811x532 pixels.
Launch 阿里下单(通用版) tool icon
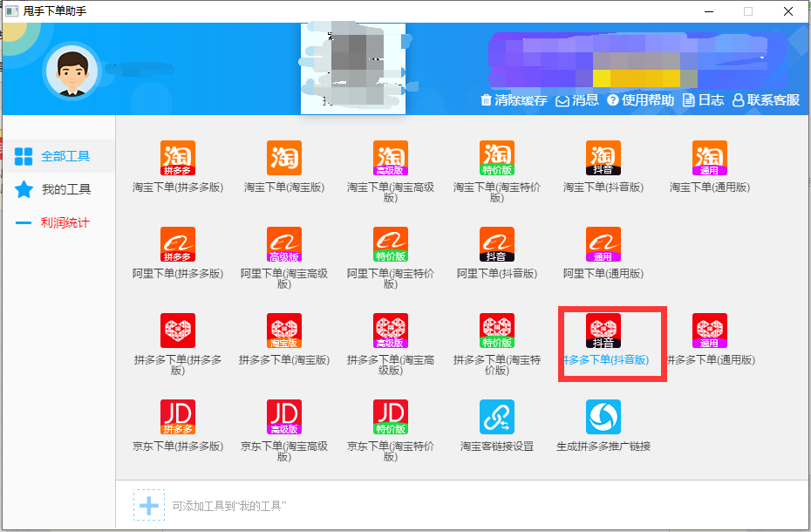tap(603, 244)
